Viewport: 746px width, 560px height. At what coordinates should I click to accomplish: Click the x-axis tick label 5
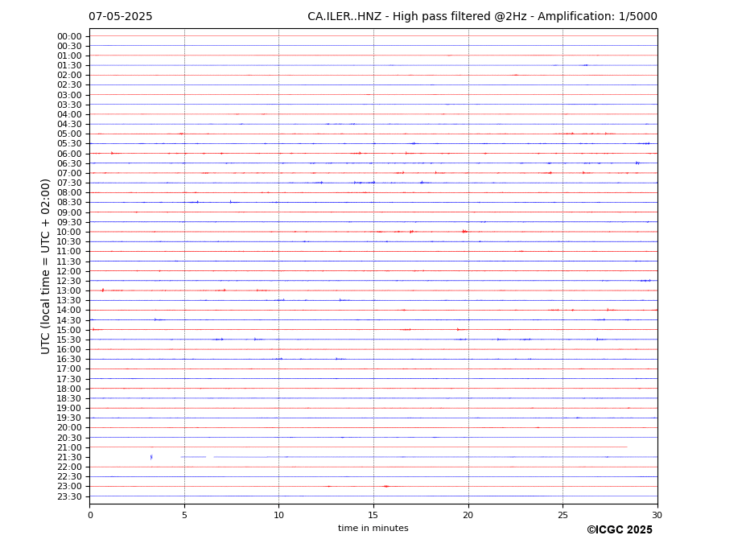pos(184,515)
